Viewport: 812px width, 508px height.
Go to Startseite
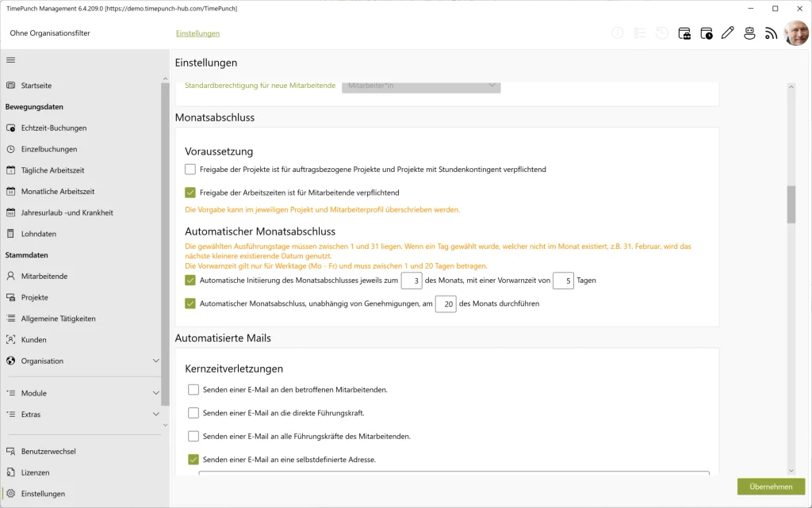[x=36, y=86]
